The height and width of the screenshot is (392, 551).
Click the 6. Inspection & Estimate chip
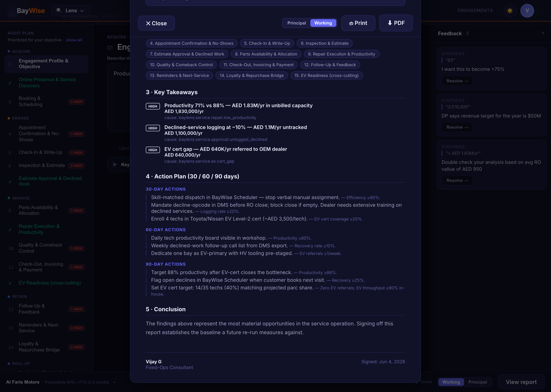point(324,43)
